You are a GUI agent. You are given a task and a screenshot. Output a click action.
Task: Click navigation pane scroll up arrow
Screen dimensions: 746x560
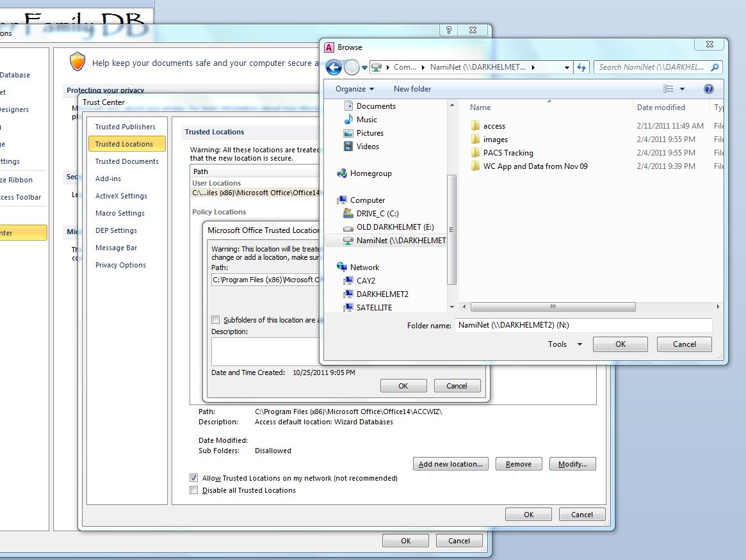point(452,105)
